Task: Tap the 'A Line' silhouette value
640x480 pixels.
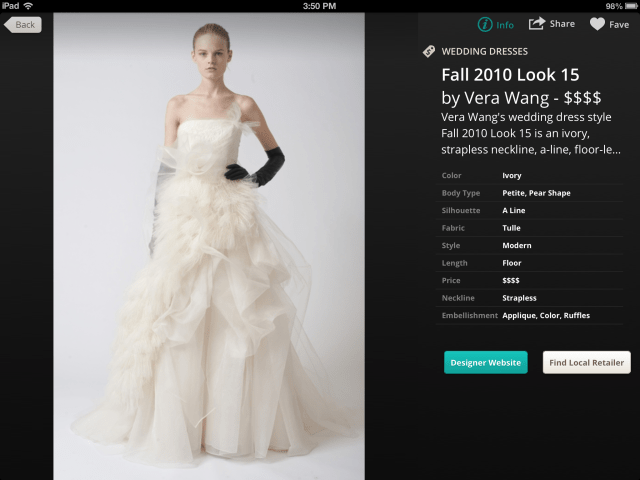Action: (x=513, y=211)
